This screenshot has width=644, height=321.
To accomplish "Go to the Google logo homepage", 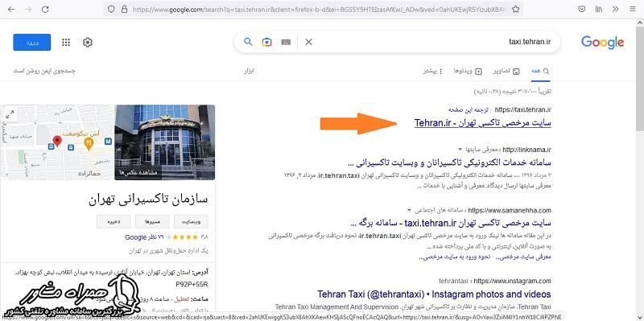I will 602,43.
